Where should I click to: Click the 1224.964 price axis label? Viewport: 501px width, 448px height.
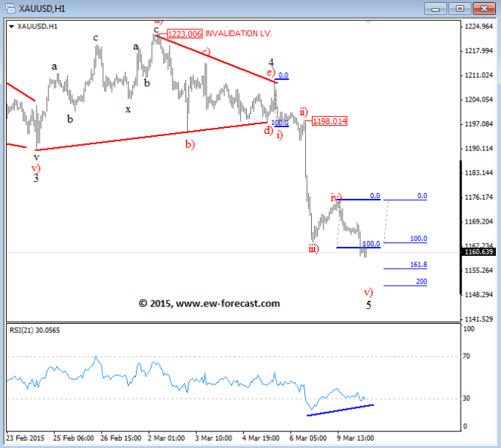pyautogui.click(x=479, y=26)
